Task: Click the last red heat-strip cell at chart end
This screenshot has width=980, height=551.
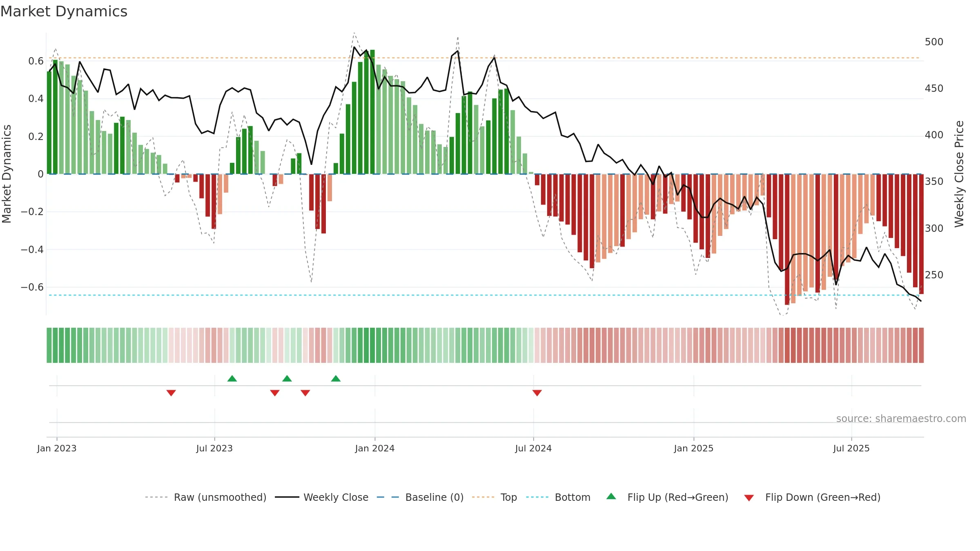Action: point(921,345)
